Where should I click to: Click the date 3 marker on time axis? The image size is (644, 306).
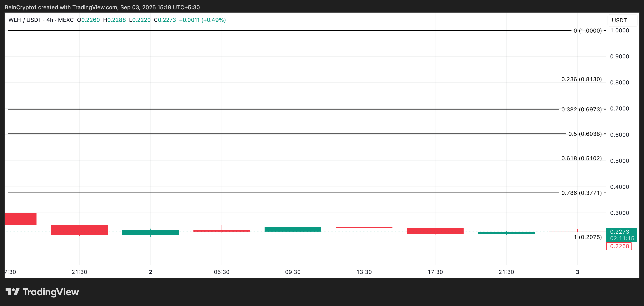[577, 272]
